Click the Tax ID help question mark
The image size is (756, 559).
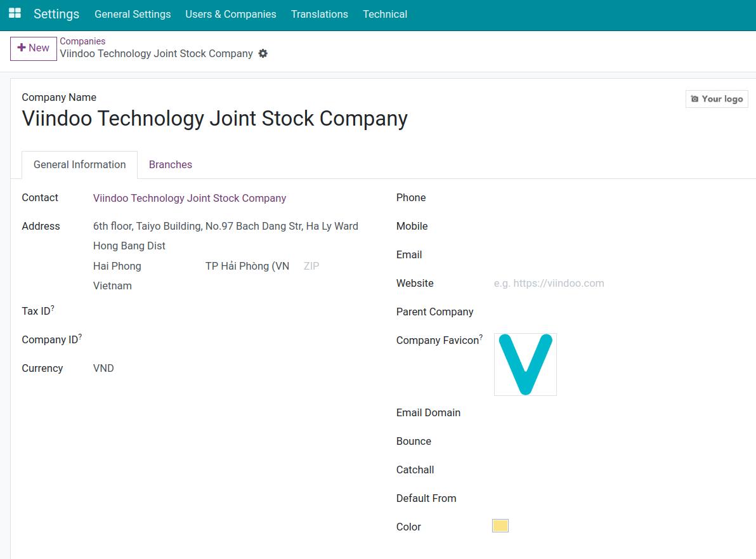point(53,307)
